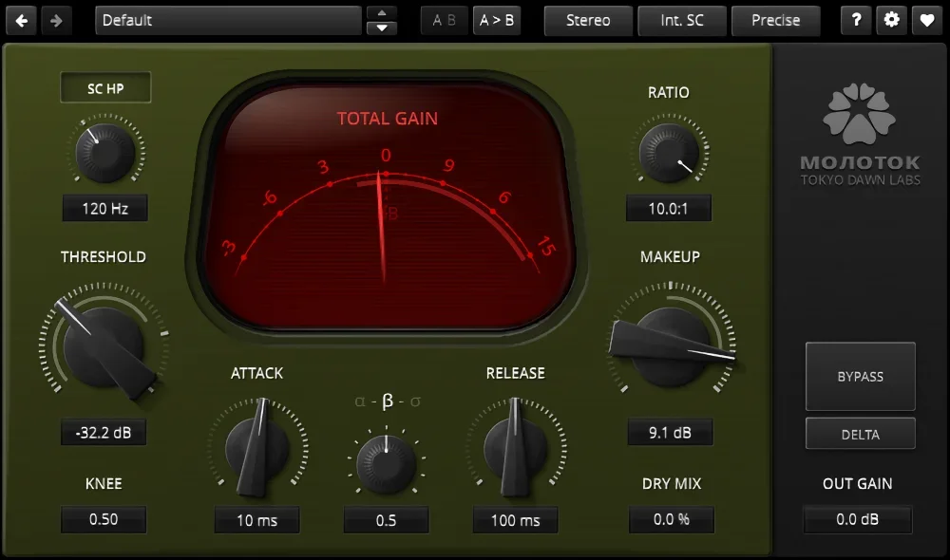Click the redo right arrow icon

pyautogui.click(x=56, y=20)
